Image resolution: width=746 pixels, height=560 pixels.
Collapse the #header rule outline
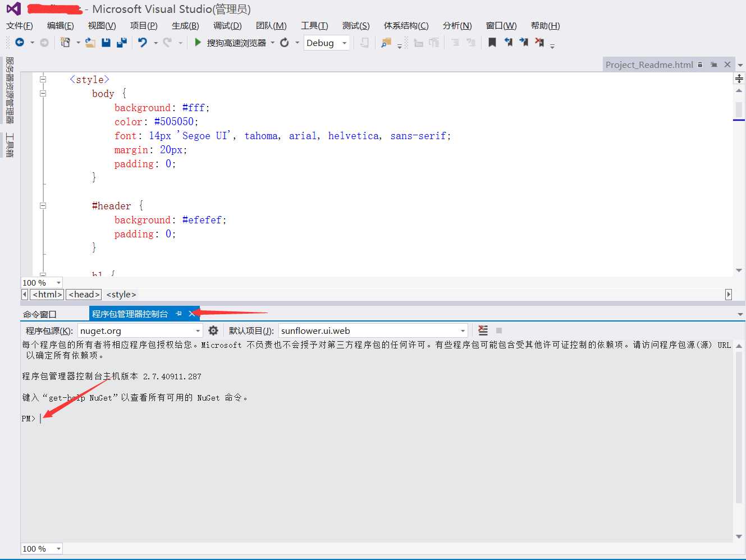point(43,205)
